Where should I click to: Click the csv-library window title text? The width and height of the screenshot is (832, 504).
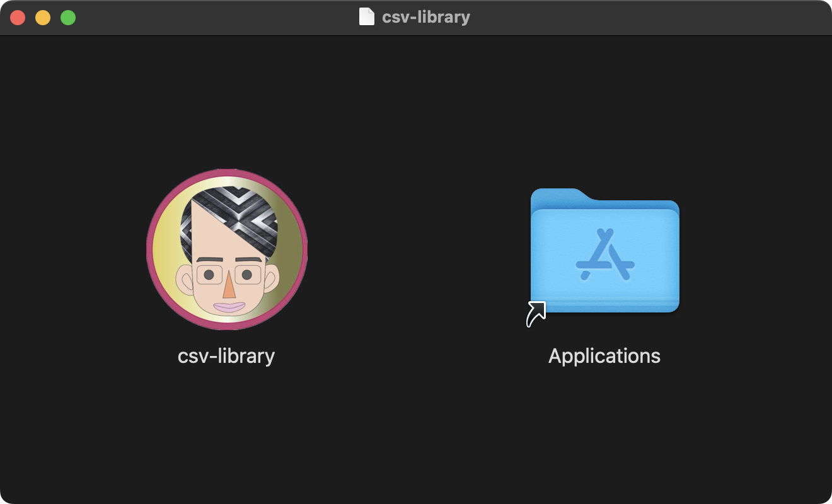pos(426,17)
